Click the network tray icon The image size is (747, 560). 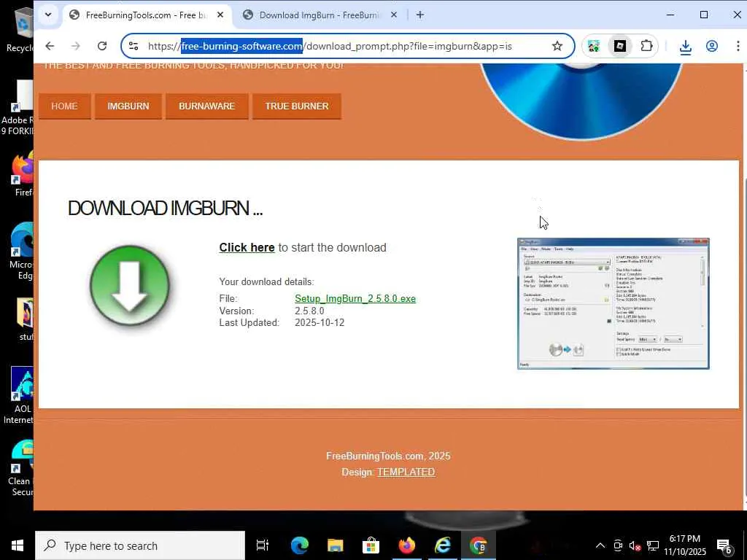coord(653,545)
